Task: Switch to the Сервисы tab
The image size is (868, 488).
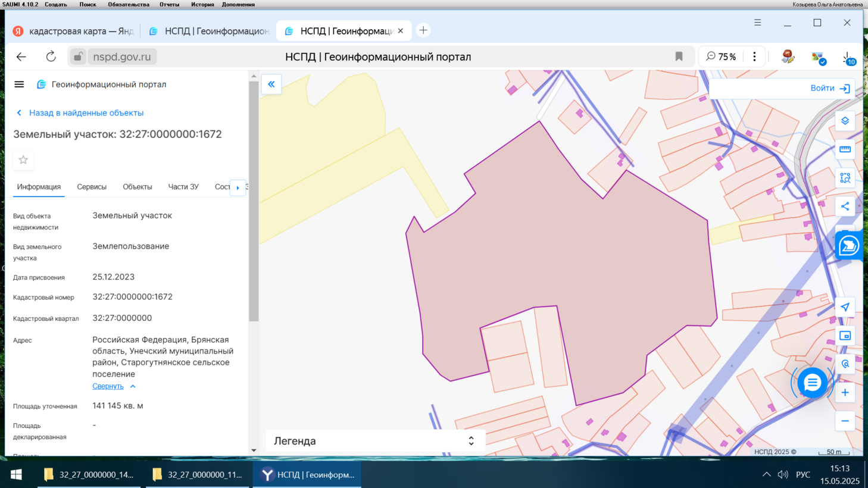Action: point(92,187)
